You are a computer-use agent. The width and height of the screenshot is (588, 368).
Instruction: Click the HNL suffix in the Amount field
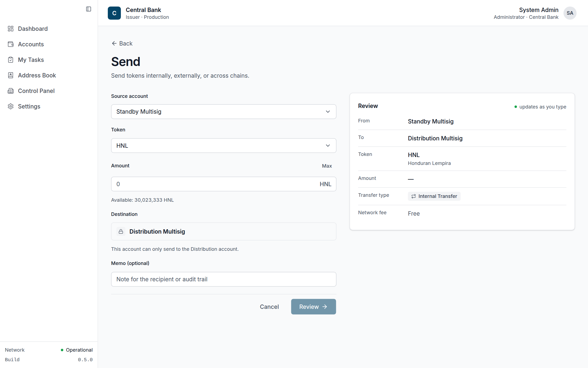325,184
